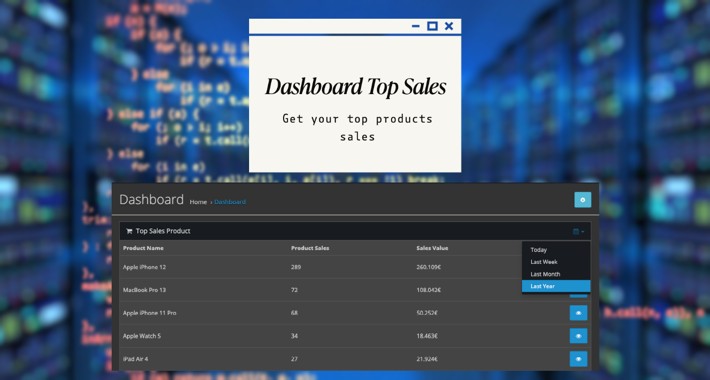Click the MacBook Pro 13 product name
Screen dimensions: 710x380
click(144, 290)
